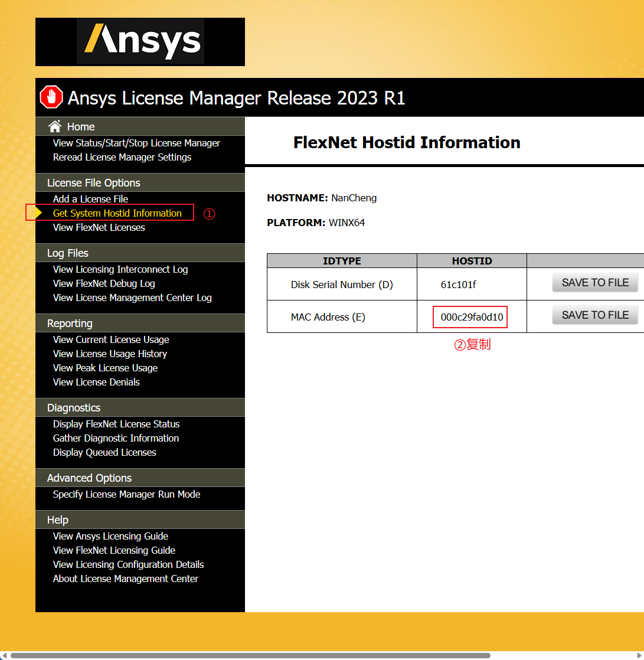
Task: Open View Status/Start/Stop License Manager
Action: point(136,143)
